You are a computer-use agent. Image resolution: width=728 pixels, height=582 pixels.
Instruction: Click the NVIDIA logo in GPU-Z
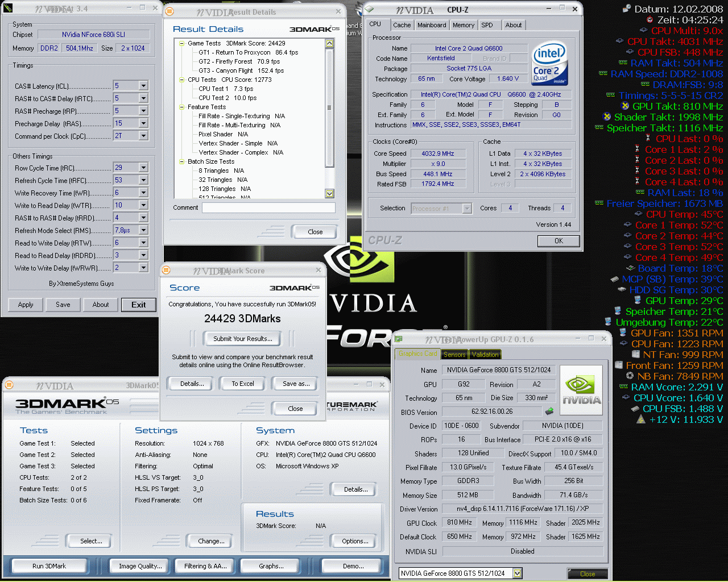point(581,390)
